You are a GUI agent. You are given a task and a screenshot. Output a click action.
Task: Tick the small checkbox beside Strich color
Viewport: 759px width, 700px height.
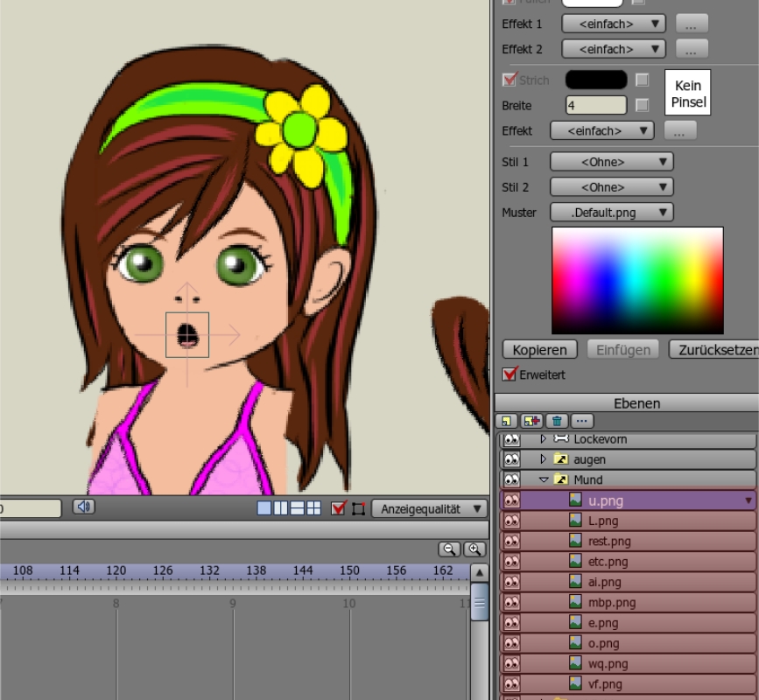[x=642, y=80]
